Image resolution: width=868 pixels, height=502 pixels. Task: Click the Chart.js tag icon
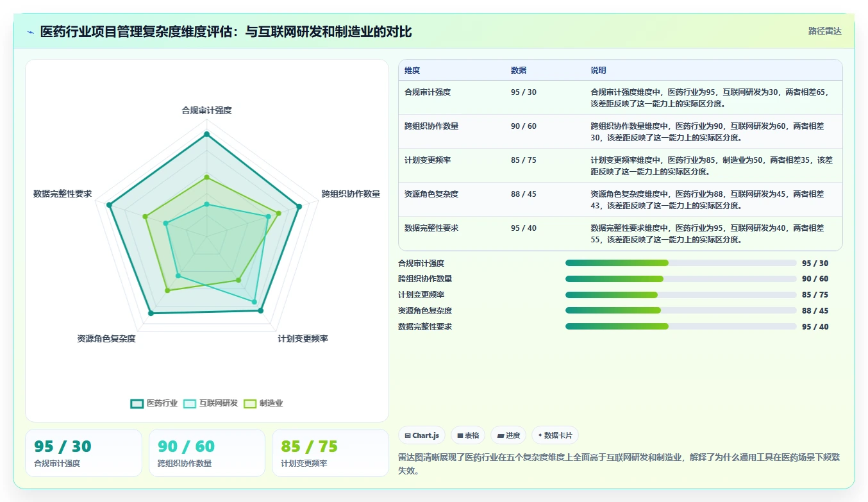point(407,436)
